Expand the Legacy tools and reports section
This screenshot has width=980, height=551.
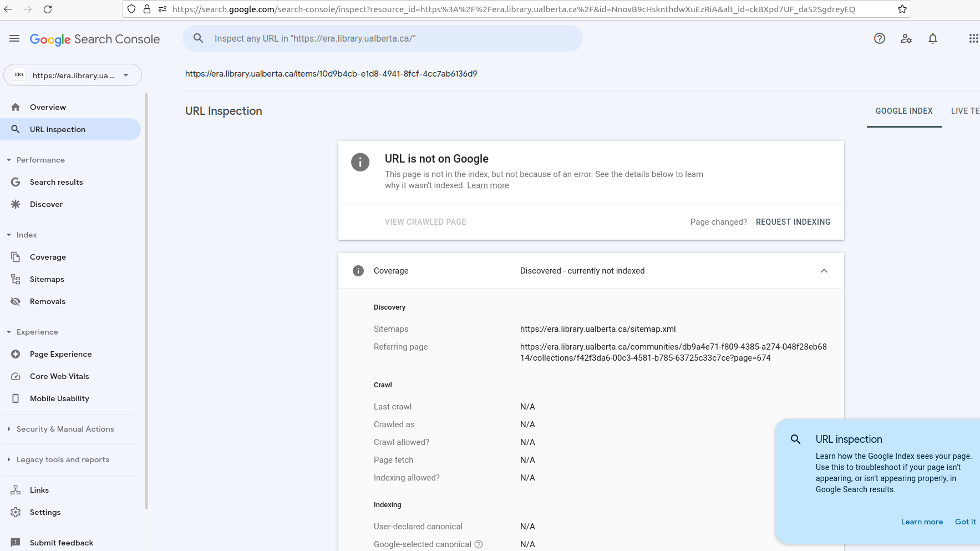62,459
